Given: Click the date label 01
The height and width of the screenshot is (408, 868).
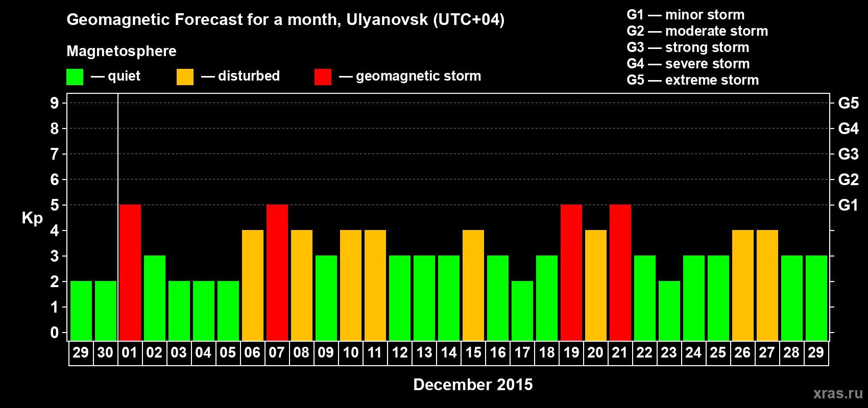Looking at the screenshot, I should click(130, 352).
